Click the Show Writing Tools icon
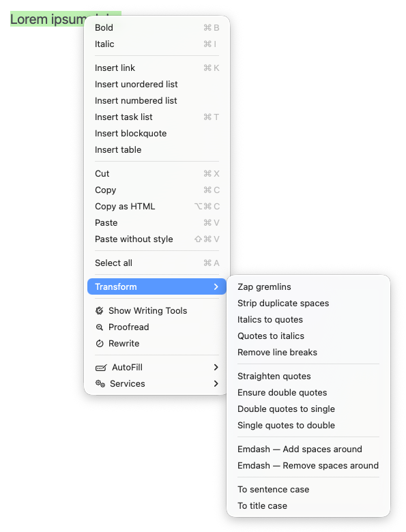The height and width of the screenshot is (532, 406). click(x=100, y=310)
